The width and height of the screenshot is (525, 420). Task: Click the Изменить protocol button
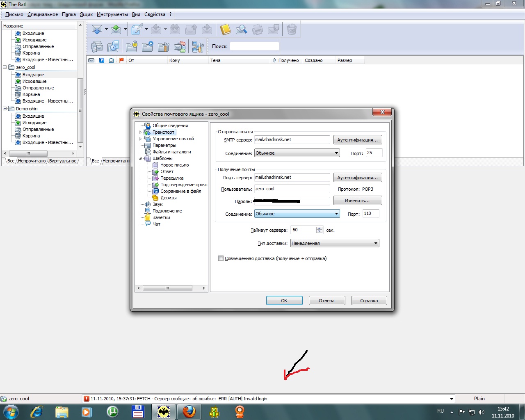coord(358,201)
